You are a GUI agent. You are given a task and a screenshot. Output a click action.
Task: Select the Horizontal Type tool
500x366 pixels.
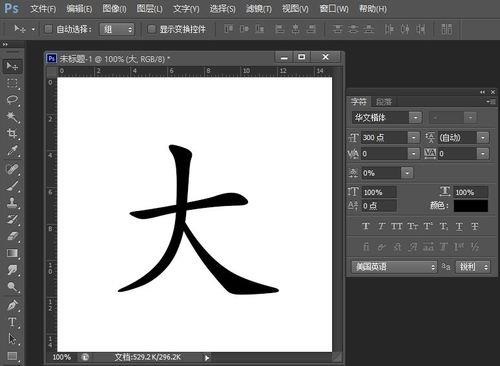point(12,322)
